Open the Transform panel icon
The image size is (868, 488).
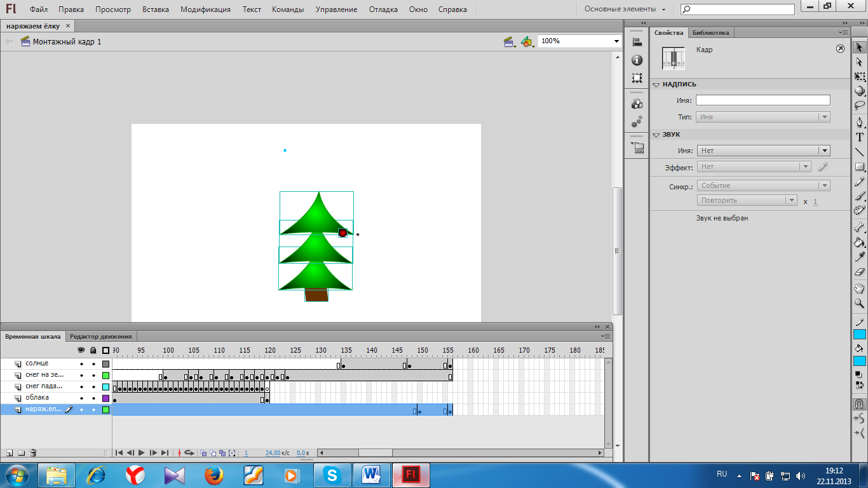click(637, 78)
